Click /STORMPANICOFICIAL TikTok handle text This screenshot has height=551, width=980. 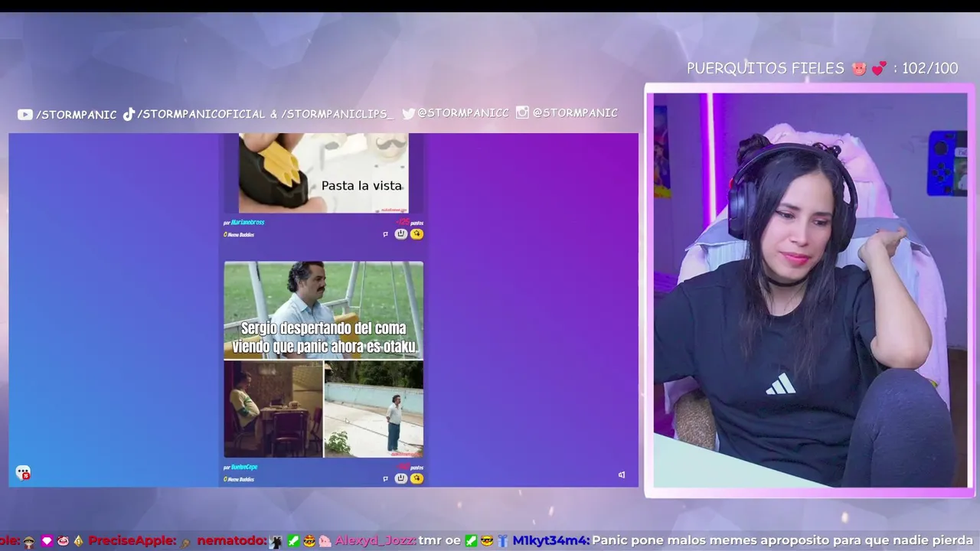tap(202, 114)
